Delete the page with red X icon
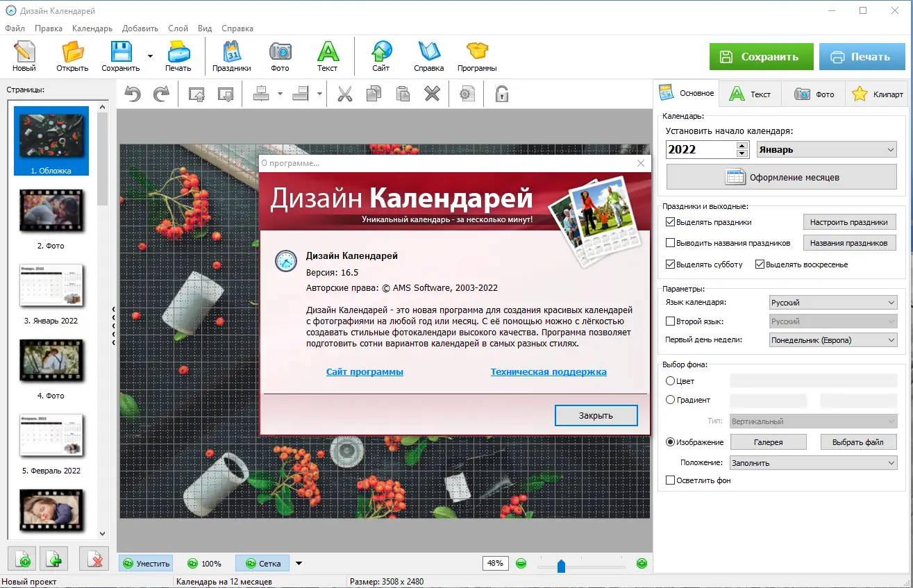The height and width of the screenshot is (588, 913). pyautogui.click(x=94, y=560)
